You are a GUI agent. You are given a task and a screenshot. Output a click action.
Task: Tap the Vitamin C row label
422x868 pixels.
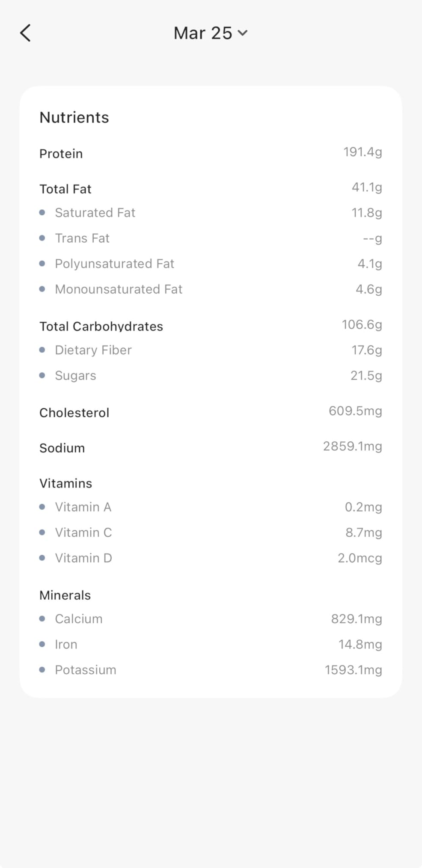(x=83, y=532)
